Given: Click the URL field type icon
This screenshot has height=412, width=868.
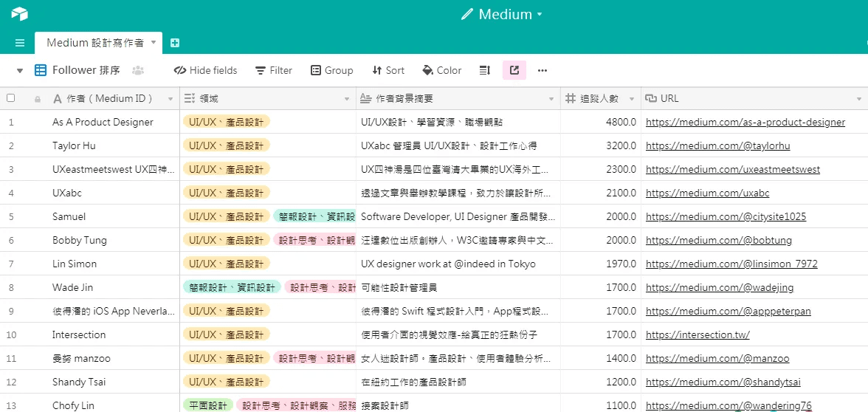Looking at the screenshot, I should [x=651, y=99].
